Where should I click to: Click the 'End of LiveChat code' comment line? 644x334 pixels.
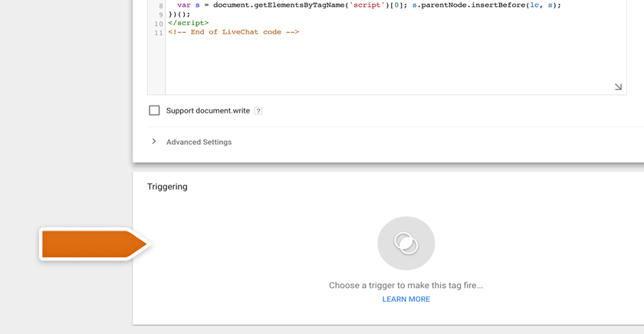pyautogui.click(x=233, y=32)
